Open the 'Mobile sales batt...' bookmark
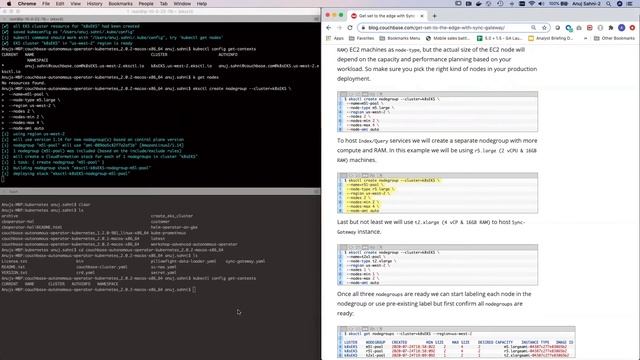The width and height of the screenshot is (640, 360). pyautogui.click(x=447, y=38)
